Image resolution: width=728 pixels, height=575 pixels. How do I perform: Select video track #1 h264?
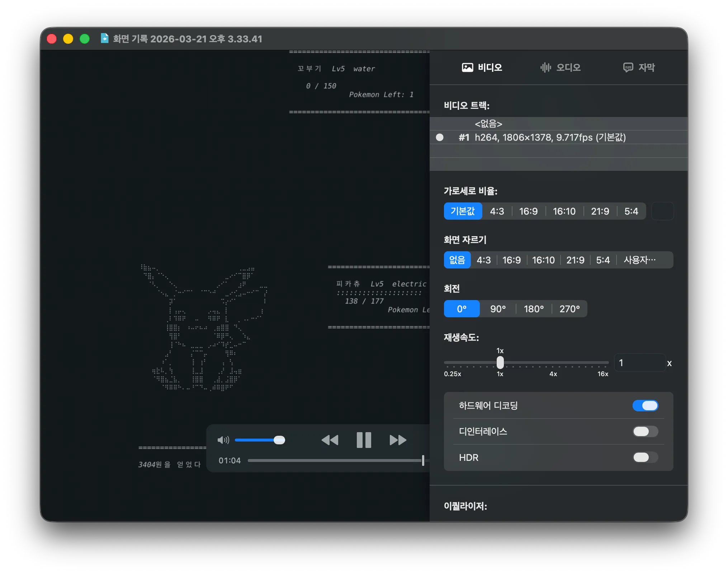tap(558, 137)
